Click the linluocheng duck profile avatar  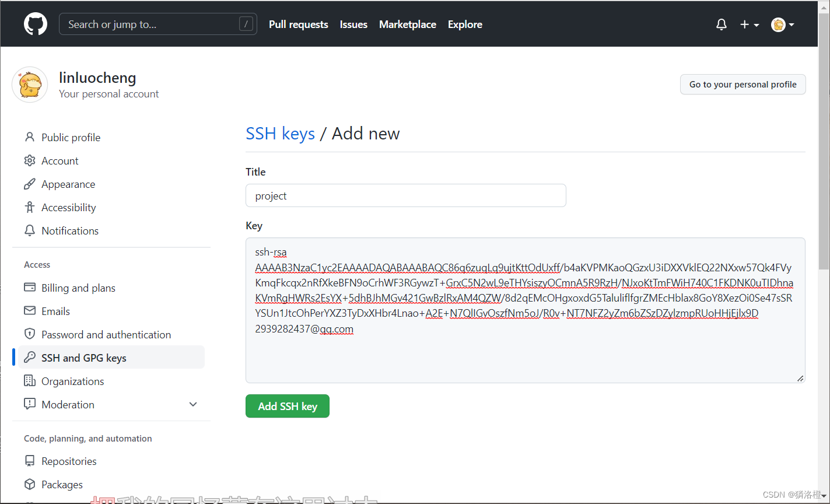(x=30, y=85)
